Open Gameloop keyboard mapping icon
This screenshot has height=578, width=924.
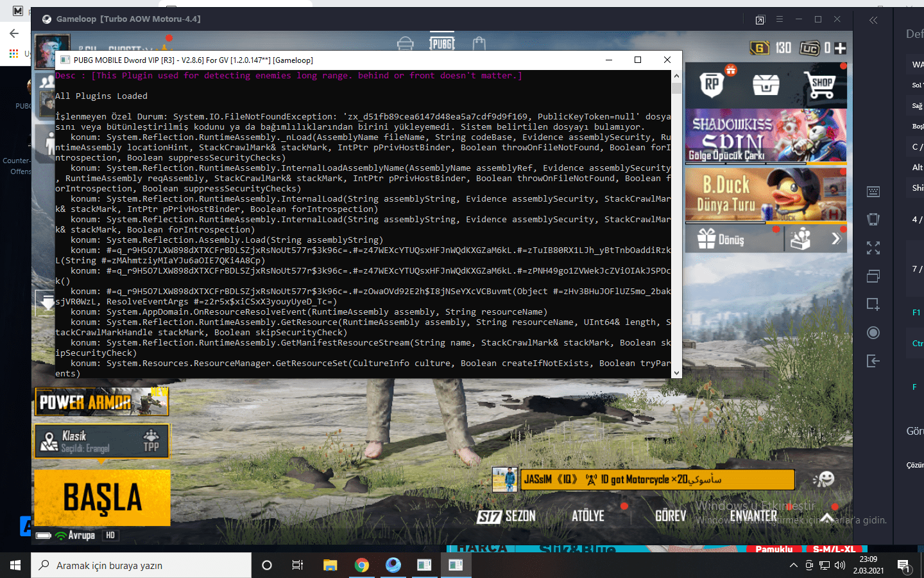coord(873,191)
